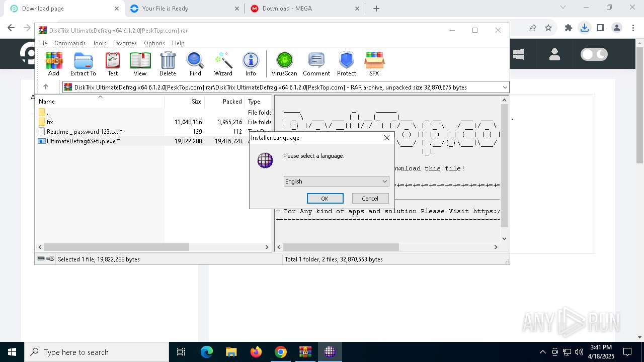
Task: Click the Windows Start button
Action: coord(12,352)
